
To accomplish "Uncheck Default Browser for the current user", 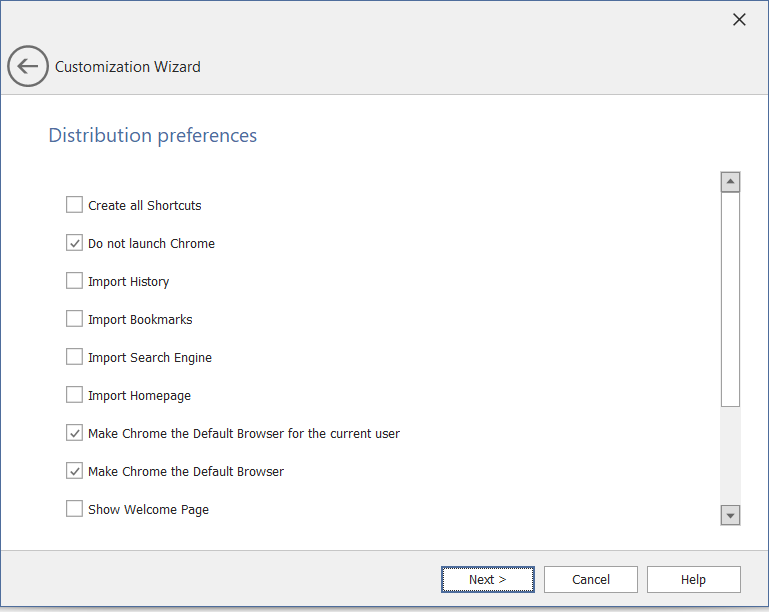I will pyautogui.click(x=75, y=433).
